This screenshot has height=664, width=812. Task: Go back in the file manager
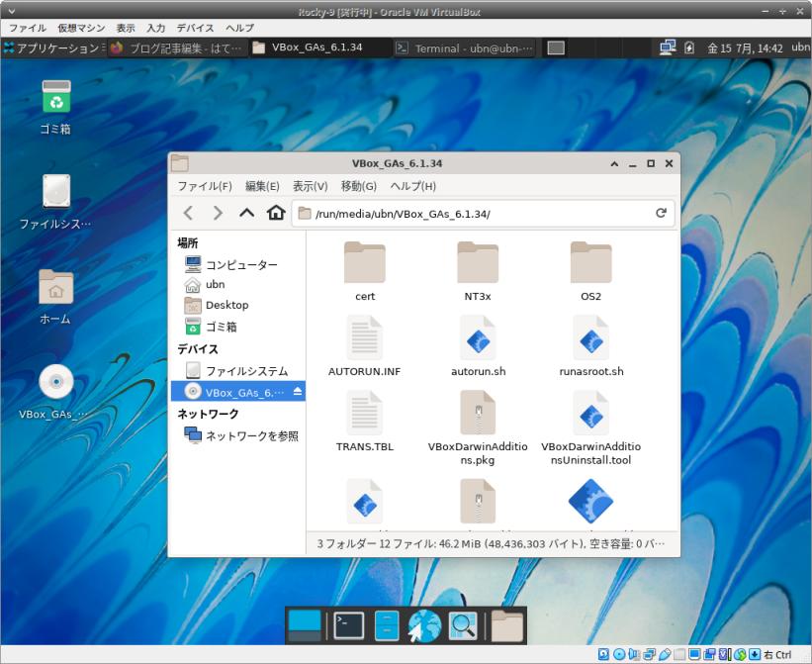click(189, 213)
